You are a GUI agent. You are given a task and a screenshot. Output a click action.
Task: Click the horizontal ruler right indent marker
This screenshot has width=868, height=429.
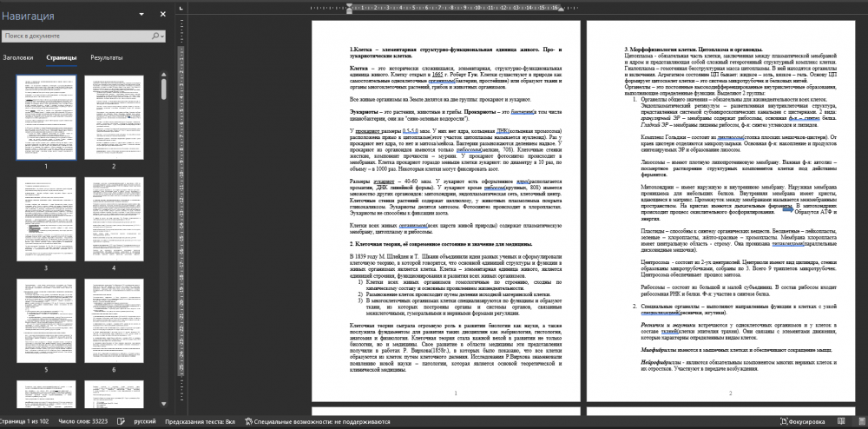pos(560,10)
